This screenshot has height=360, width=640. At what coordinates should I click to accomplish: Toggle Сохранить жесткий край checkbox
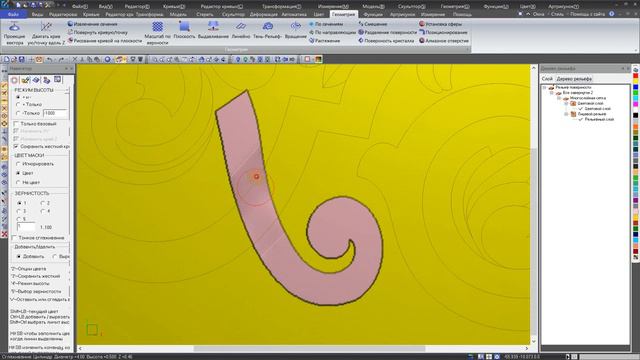point(16,146)
